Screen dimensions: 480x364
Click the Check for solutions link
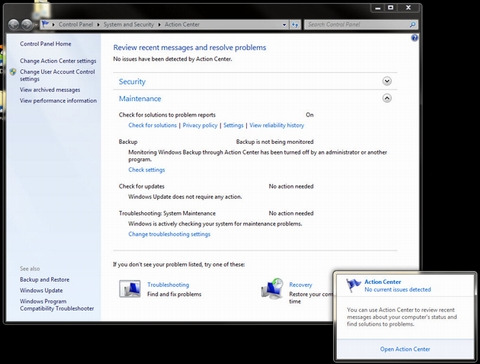point(153,125)
